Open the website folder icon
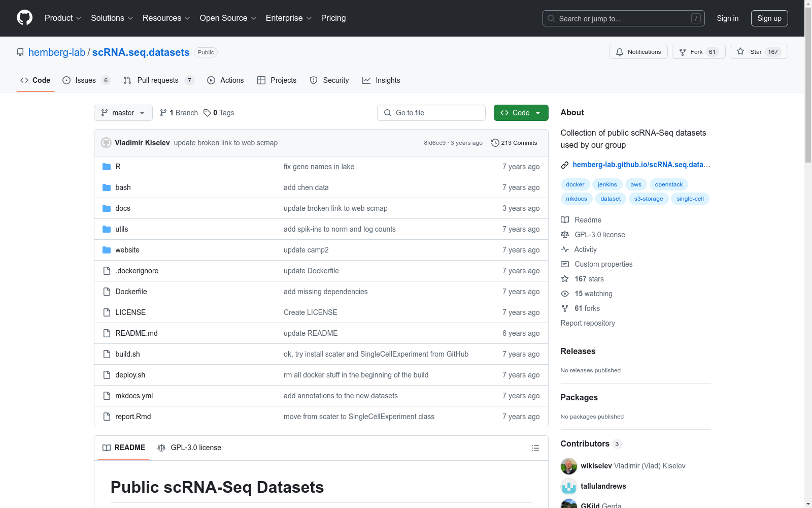The height and width of the screenshot is (508, 812). click(x=107, y=250)
